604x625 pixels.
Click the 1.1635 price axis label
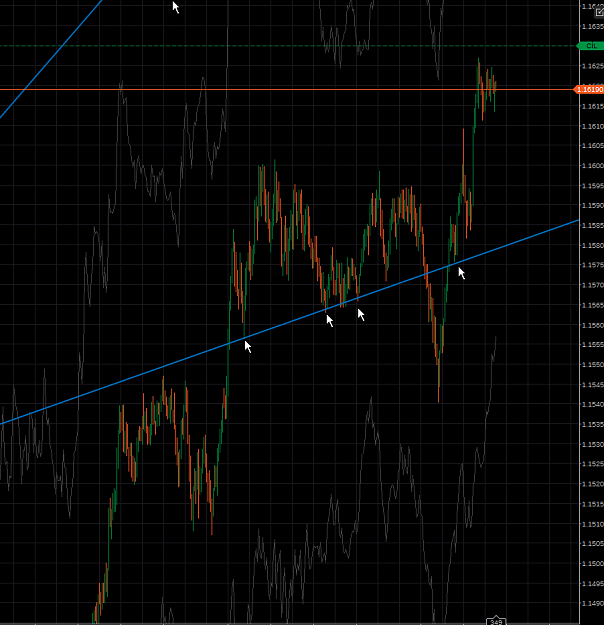592,26
